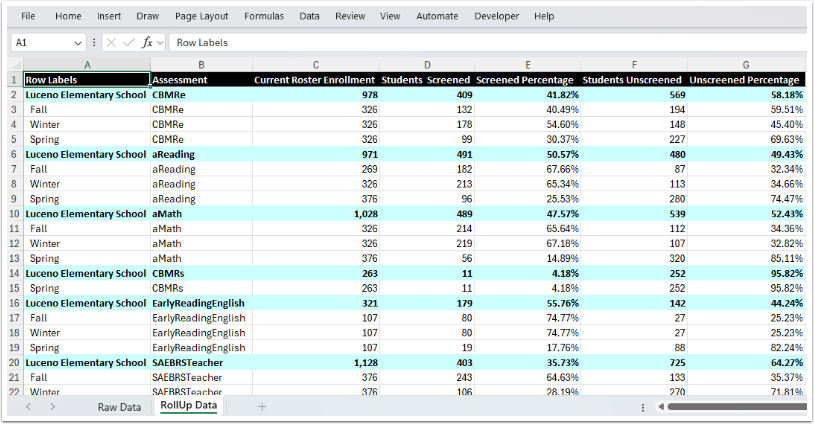
Task: Click the sheet tab bar options dots
Action: pyautogui.click(x=643, y=407)
